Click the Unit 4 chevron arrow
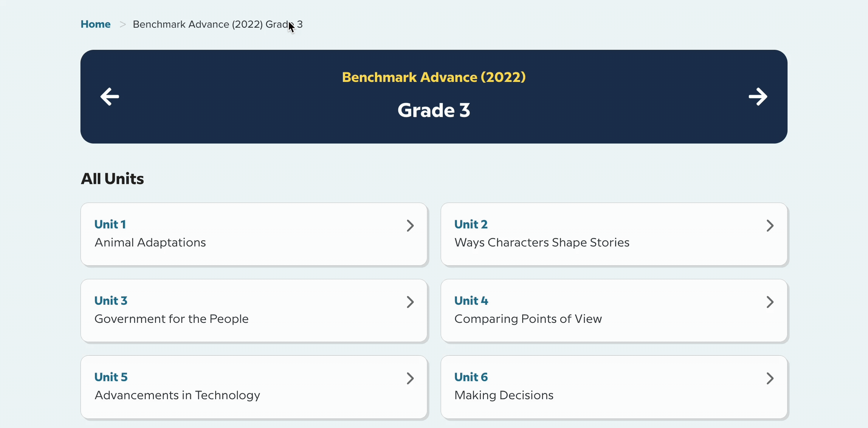 pyautogui.click(x=770, y=302)
